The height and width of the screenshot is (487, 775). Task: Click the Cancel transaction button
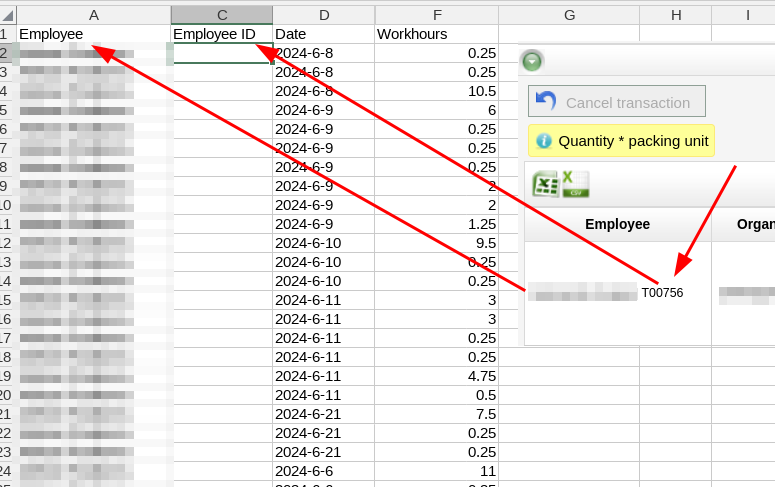[617, 102]
